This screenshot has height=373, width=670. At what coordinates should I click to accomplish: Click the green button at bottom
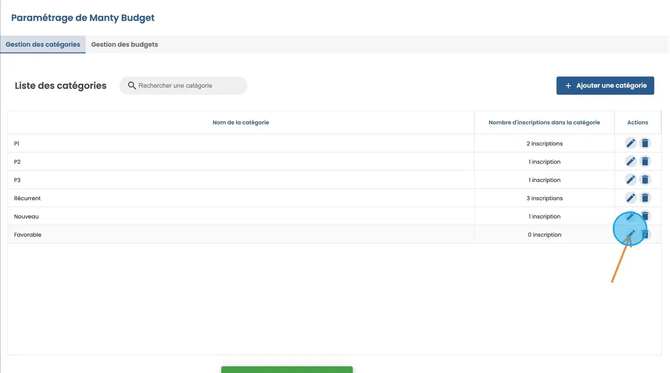pos(287,370)
